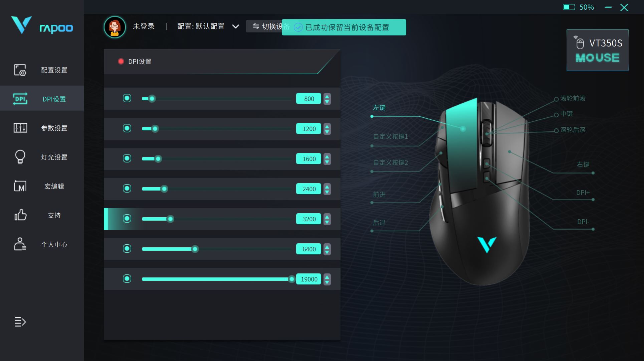Click the VT350S MOUSE device card
The image size is (644, 361).
(597, 50)
